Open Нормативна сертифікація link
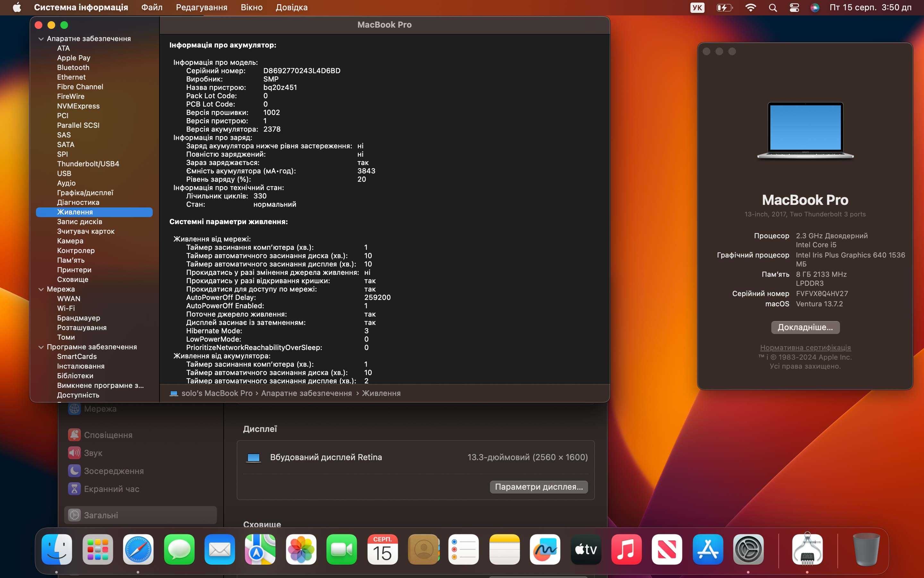 (x=805, y=347)
